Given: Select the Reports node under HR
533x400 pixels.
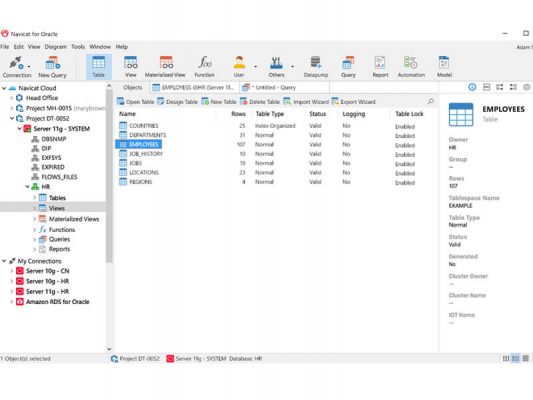Looking at the screenshot, I should tap(59, 249).
